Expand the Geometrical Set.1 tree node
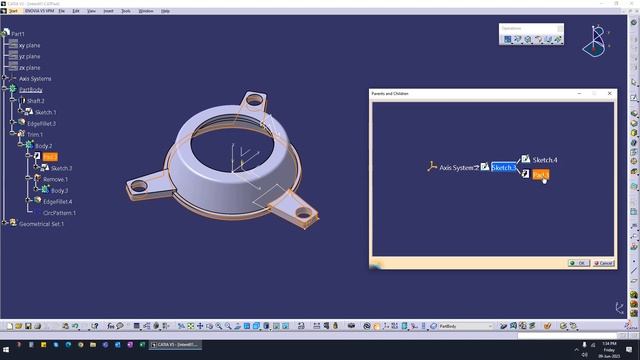The width and height of the screenshot is (640, 360). point(4,223)
